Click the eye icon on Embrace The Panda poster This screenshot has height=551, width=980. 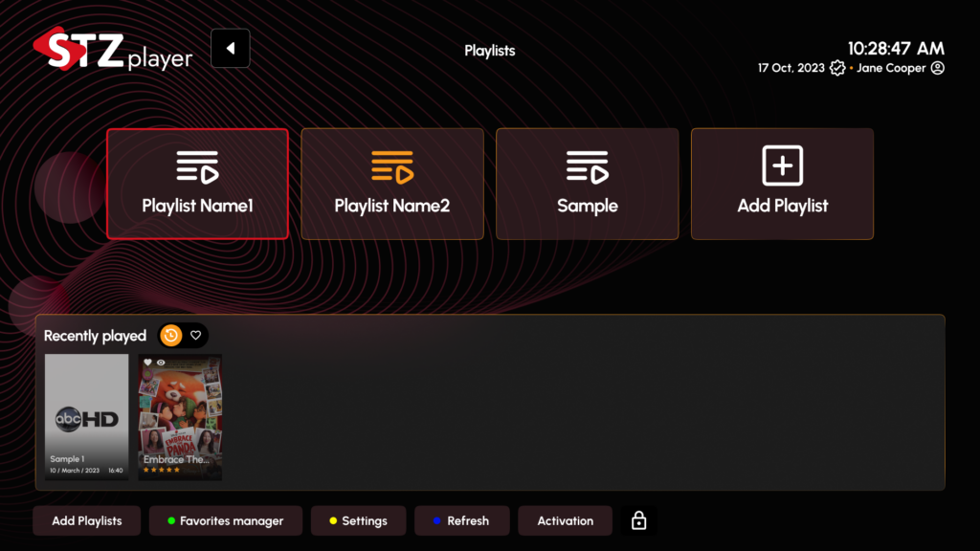point(161,363)
